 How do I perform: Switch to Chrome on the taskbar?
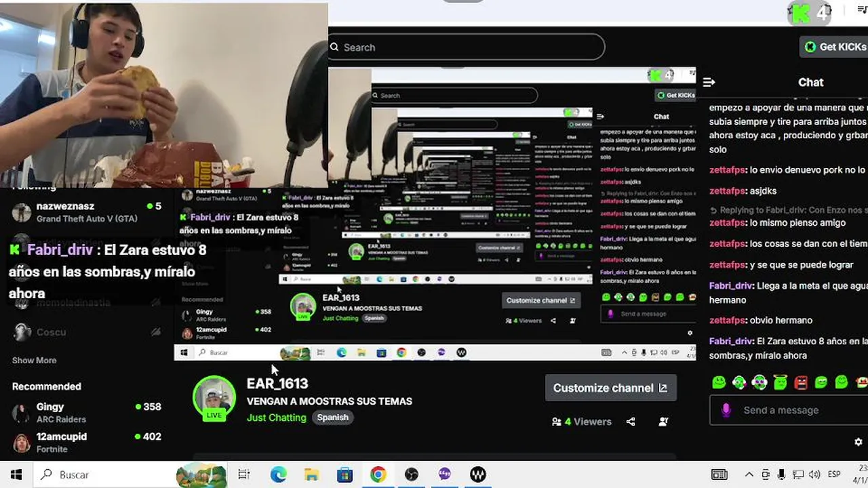pos(378,474)
